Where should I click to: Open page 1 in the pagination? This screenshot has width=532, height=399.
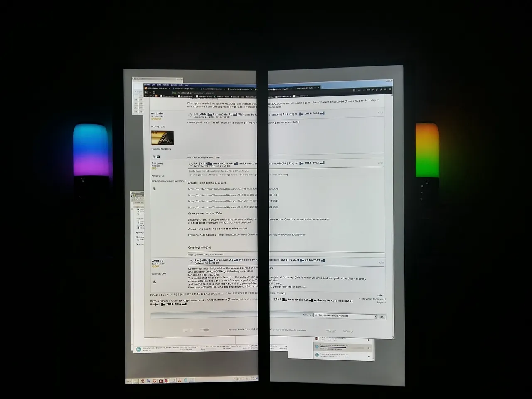click(161, 294)
